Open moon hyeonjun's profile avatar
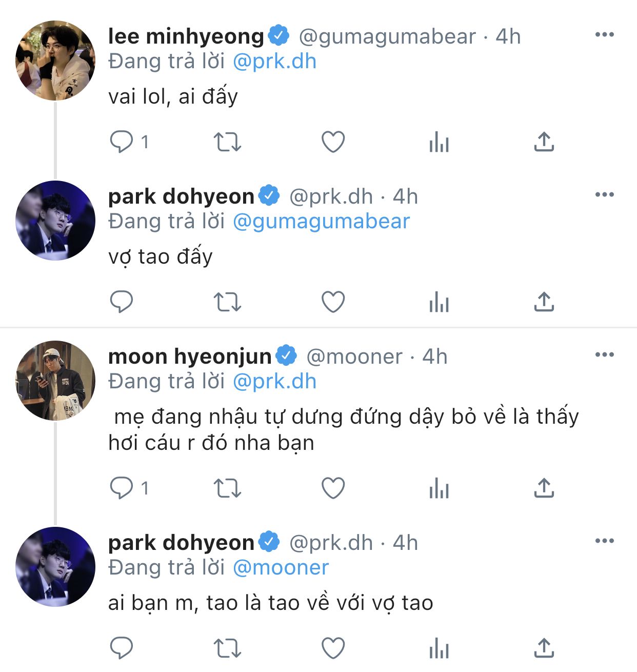The image size is (637, 672). tap(55, 381)
